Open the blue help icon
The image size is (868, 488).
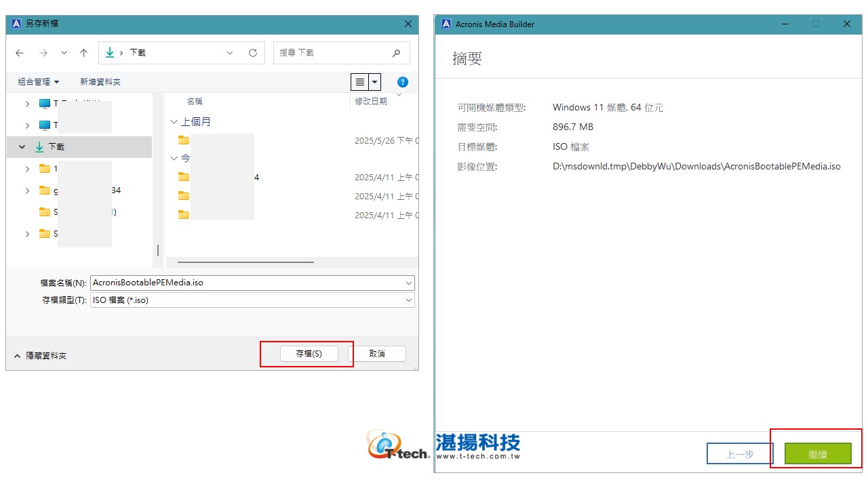pos(403,82)
